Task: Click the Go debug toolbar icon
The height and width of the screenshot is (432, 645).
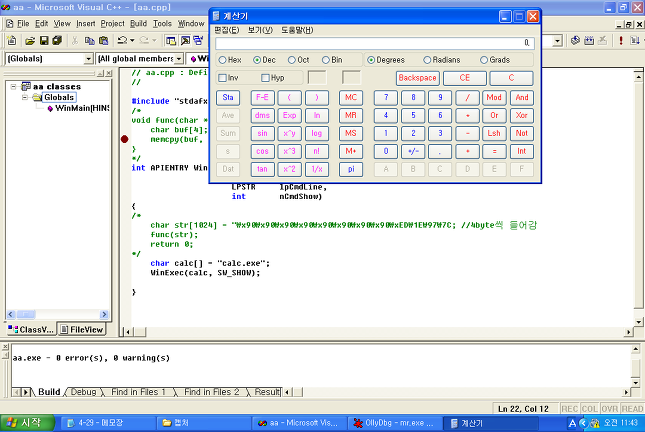Action: coord(635,40)
